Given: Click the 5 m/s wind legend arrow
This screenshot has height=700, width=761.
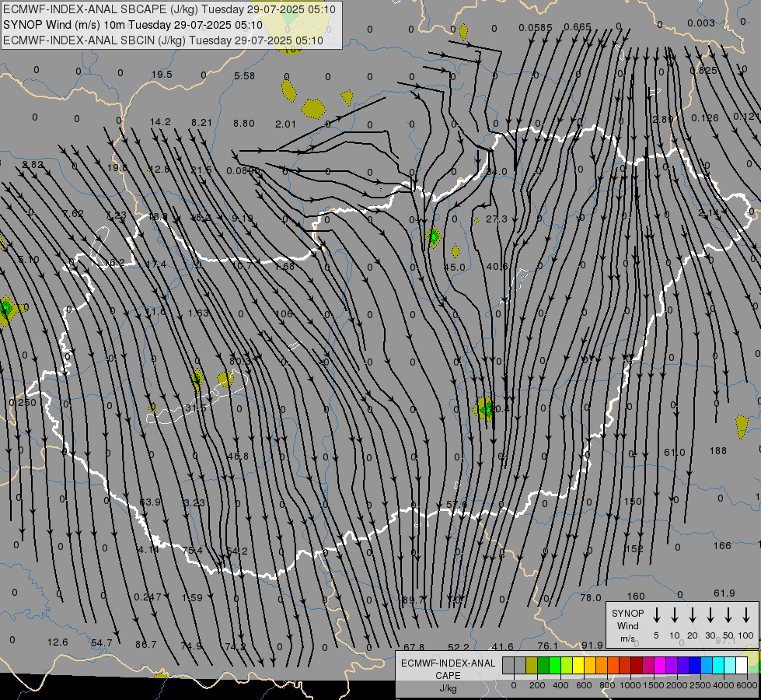Looking at the screenshot, I should coord(656,614).
